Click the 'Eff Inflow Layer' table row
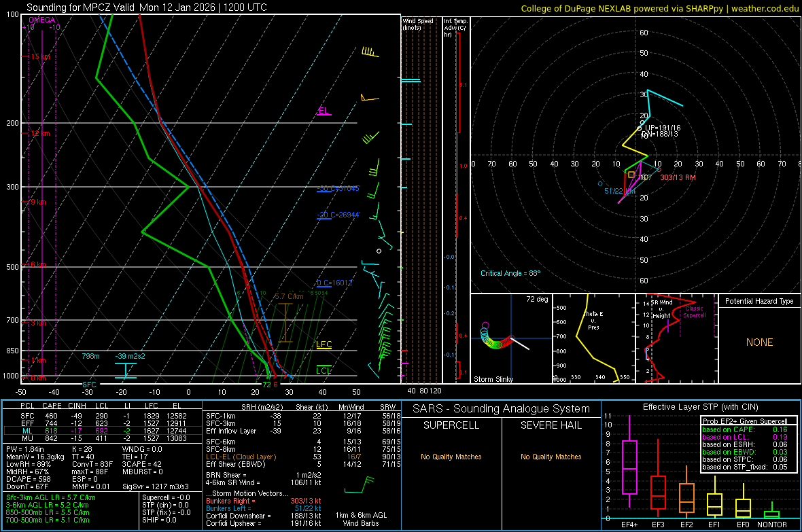Image resolution: width=802 pixels, height=532 pixels. click(x=303, y=431)
